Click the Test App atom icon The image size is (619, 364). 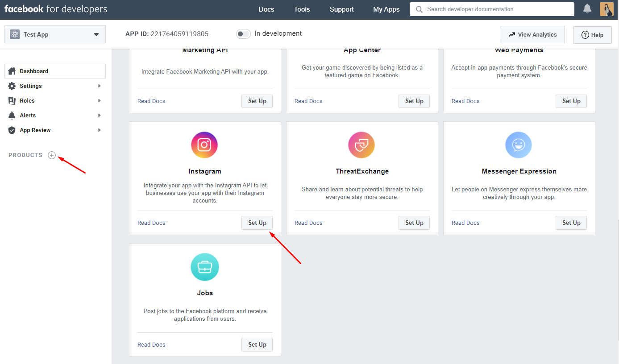15,35
